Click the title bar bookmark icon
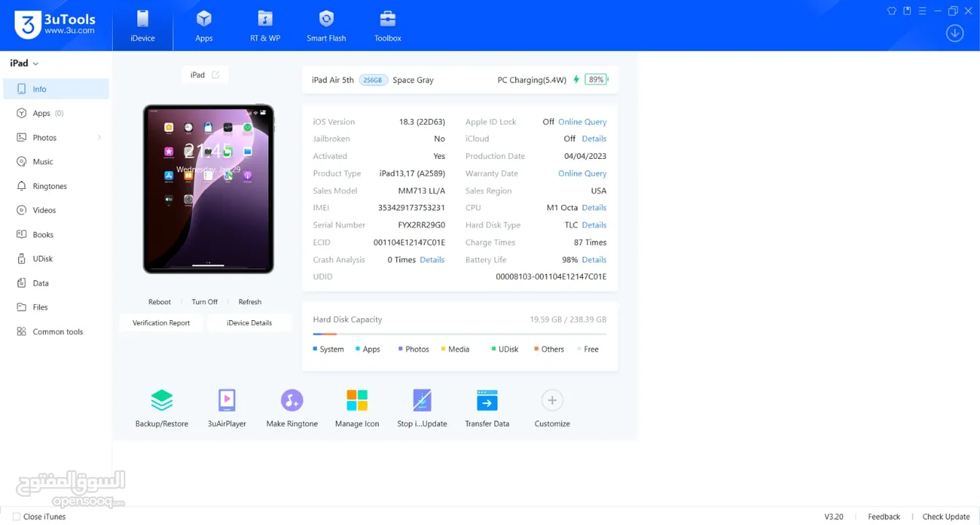 907,11
